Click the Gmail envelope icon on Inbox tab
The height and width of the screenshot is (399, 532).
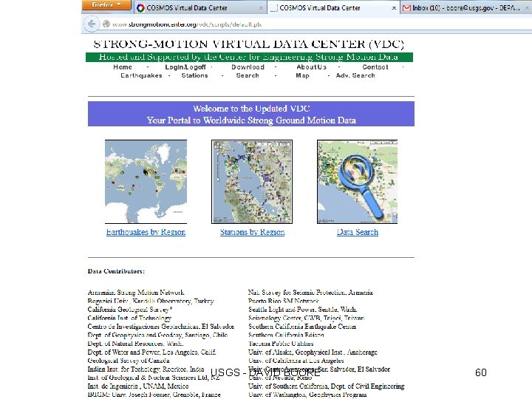pos(406,8)
